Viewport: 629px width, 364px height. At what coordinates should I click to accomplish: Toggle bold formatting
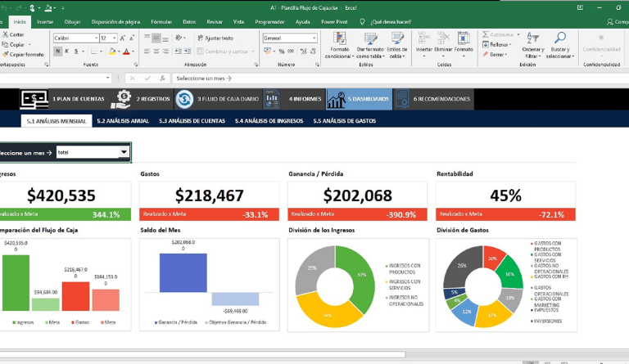coord(57,51)
